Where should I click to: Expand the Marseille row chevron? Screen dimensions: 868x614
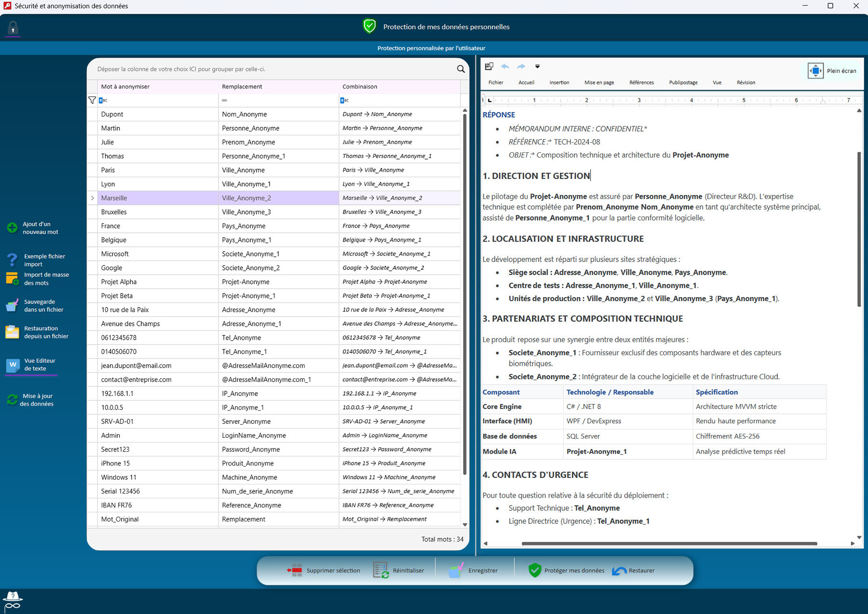coord(93,198)
